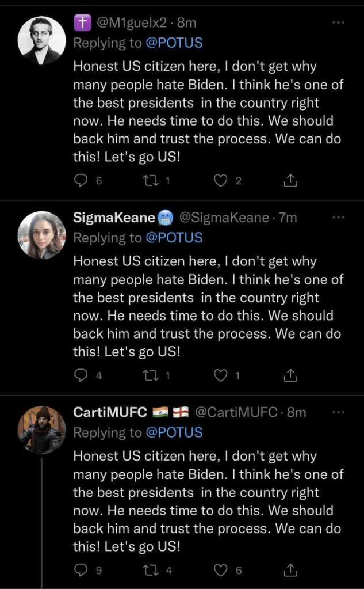
Task: Open more options for SigmaKeane tweet
Action: 339,218
